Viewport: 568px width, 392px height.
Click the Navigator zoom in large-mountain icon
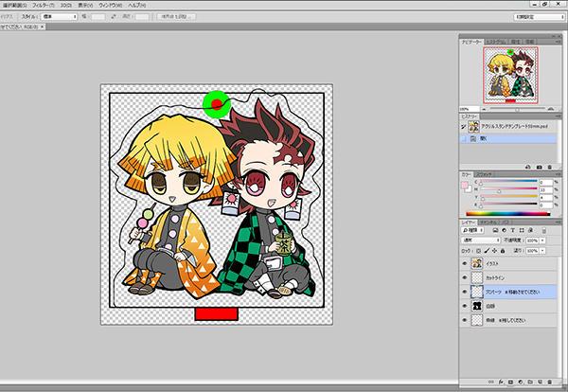551,109
